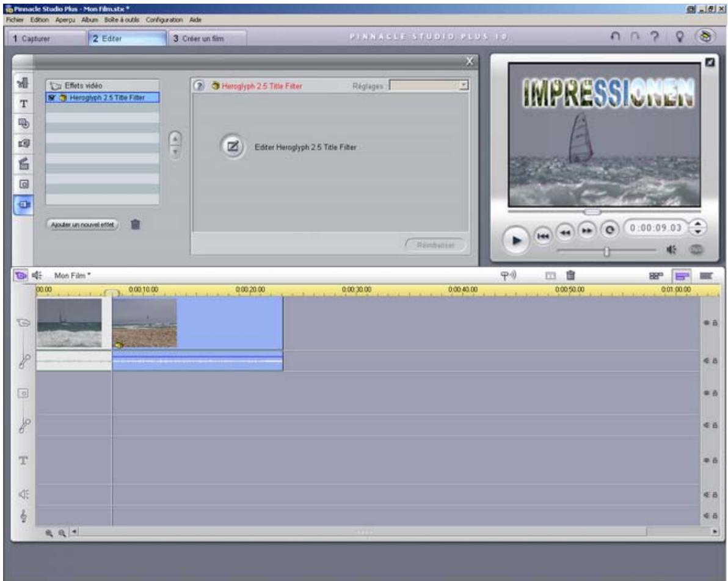Click the timeline horizontal scrollbar
The width and height of the screenshot is (728, 581).
[x=363, y=532]
